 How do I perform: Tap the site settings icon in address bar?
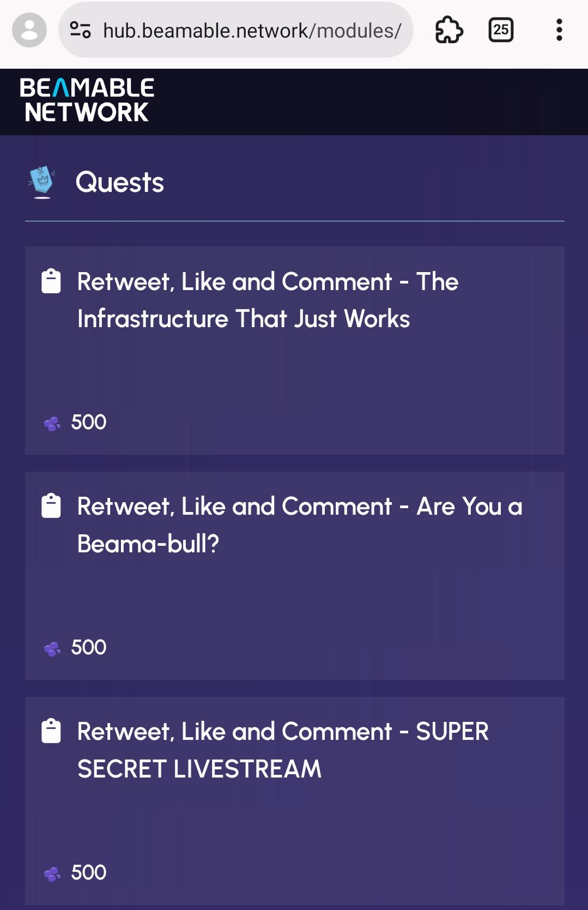pos(80,30)
